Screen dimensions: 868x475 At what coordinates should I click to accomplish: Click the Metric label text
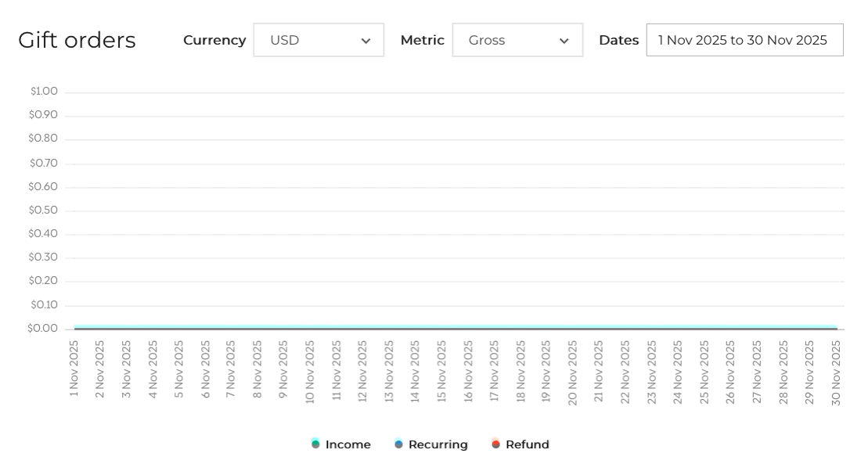[x=422, y=40]
